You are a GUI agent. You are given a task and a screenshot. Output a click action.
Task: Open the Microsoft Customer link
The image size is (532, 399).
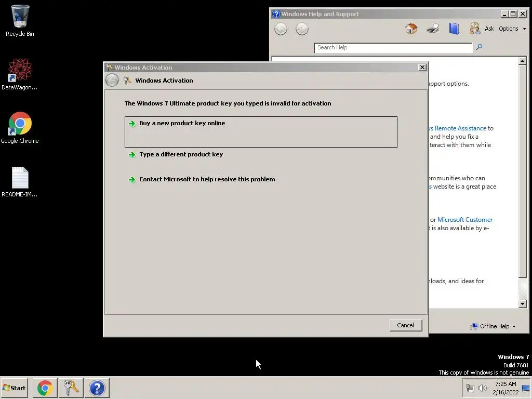(x=465, y=220)
